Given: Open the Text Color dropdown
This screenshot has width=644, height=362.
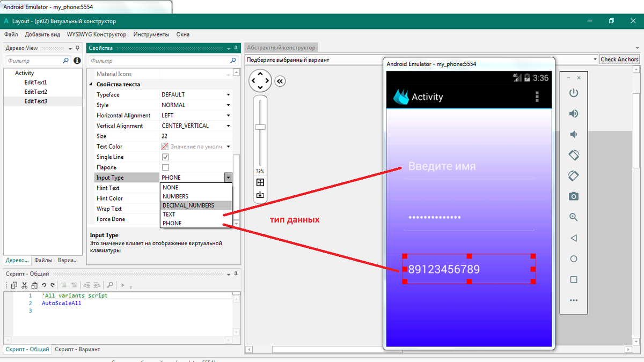Looking at the screenshot, I should (x=228, y=146).
